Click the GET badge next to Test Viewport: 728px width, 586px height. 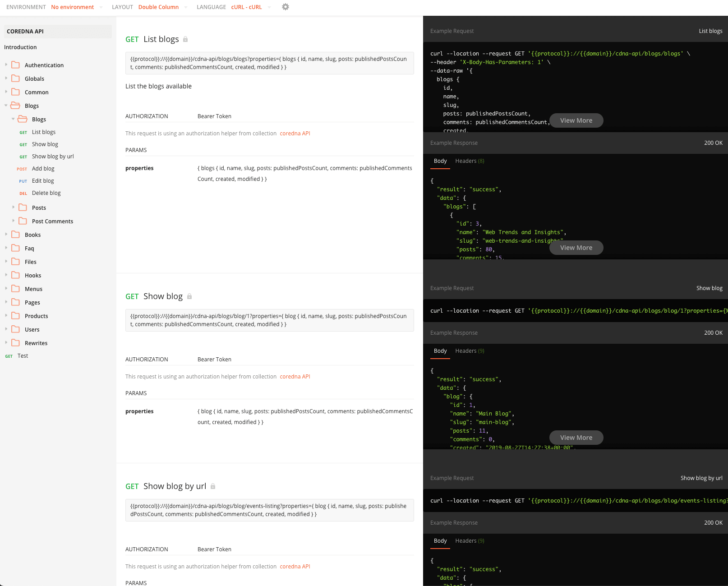(x=9, y=356)
